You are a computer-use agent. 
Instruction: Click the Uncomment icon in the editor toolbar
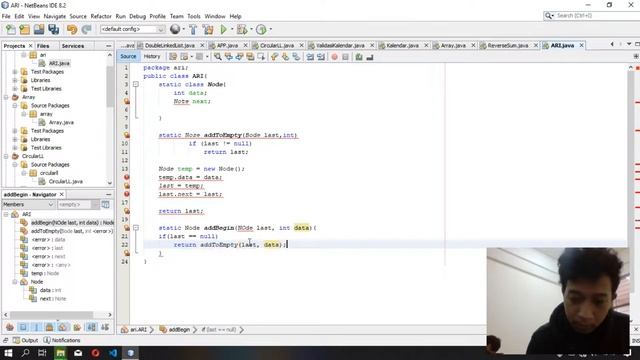(370, 57)
